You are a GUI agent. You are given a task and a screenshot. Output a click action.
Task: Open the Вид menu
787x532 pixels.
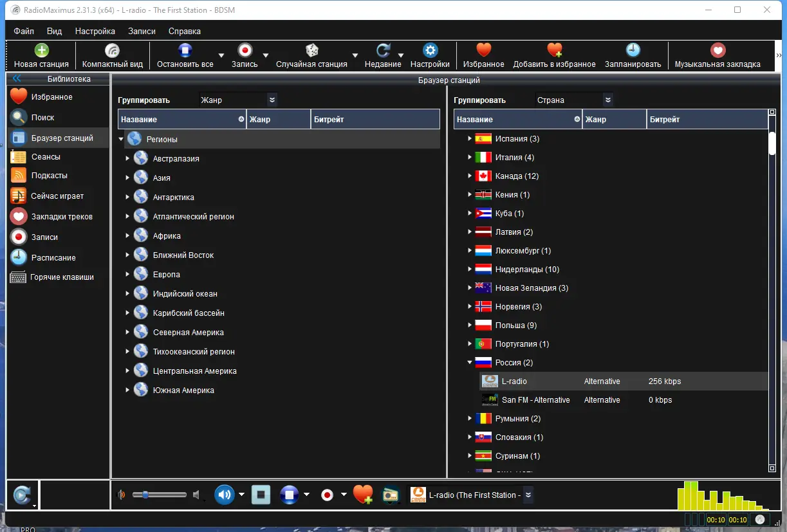(x=55, y=31)
